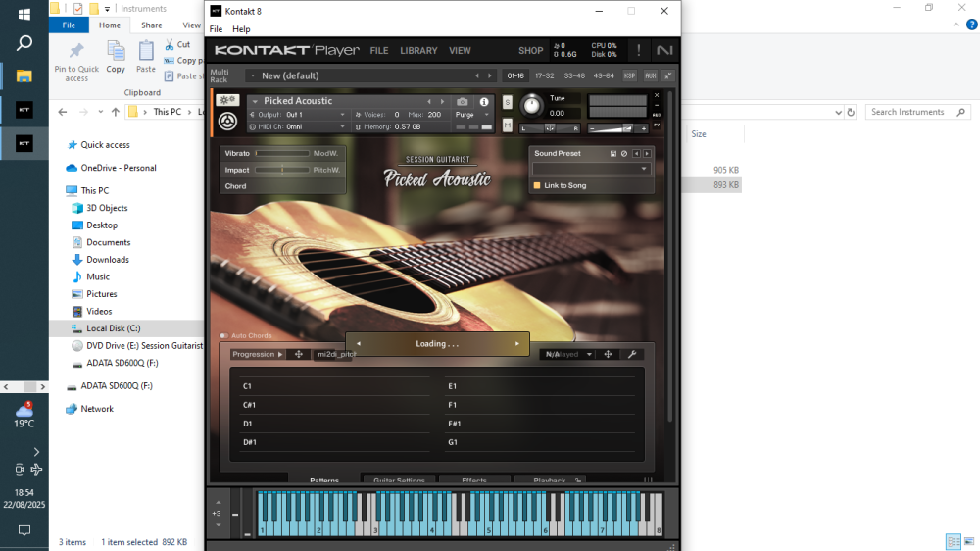Select previous pattern left of Loading
The image size is (980, 551).
coord(358,343)
